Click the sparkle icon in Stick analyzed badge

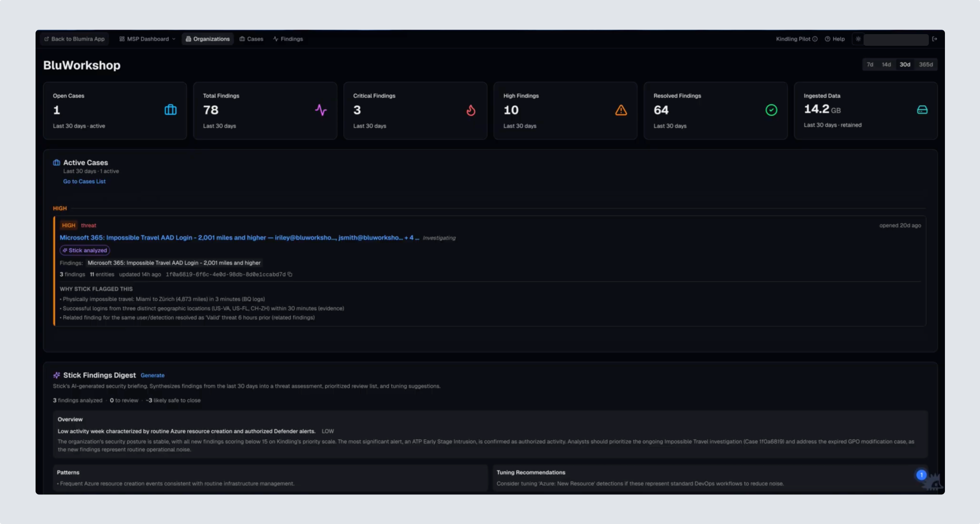[65, 250]
